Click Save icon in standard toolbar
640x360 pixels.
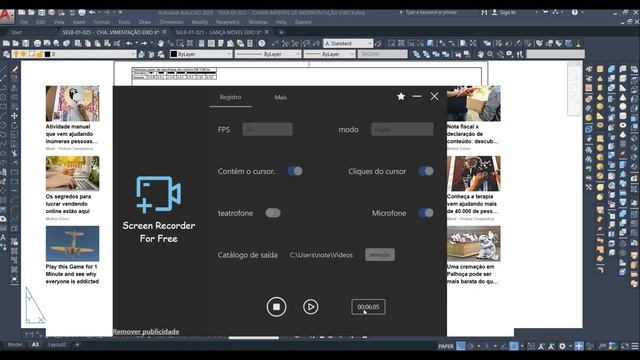[x=25, y=43]
